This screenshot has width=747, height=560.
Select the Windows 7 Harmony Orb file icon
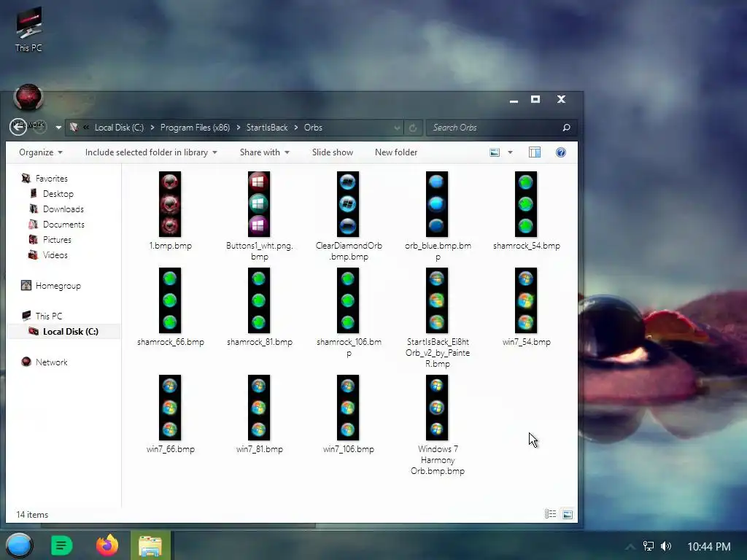[437, 407]
